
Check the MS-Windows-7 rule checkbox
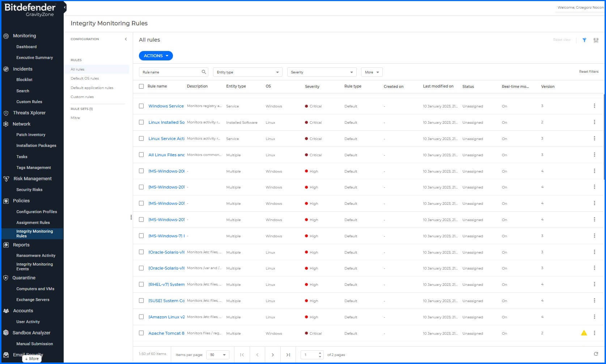pos(141,236)
